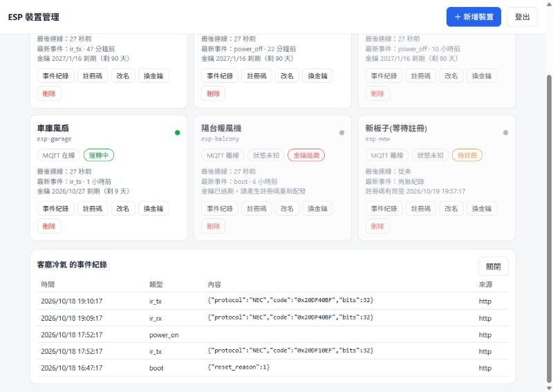Viewport: 553px width, 392px height.
Task: Click the power_on event type cell
Action: pyautogui.click(x=164, y=335)
